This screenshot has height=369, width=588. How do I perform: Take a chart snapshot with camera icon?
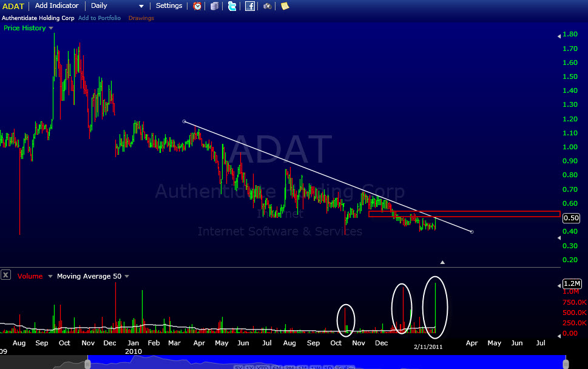[x=268, y=6]
